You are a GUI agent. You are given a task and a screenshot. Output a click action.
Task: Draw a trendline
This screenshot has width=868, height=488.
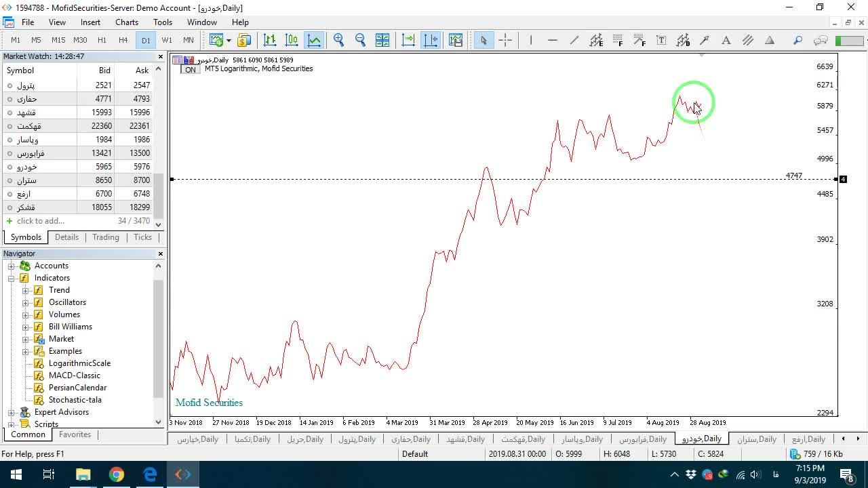click(x=574, y=40)
